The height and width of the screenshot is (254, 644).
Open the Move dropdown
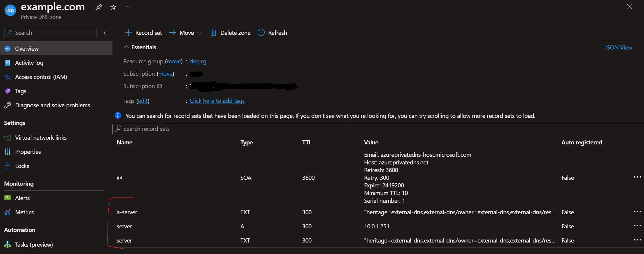(186, 33)
